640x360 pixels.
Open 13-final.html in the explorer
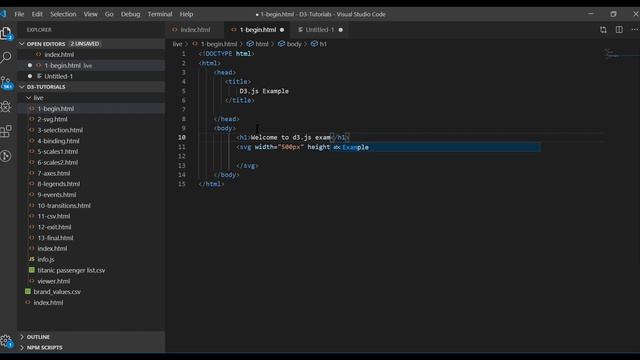[56, 238]
